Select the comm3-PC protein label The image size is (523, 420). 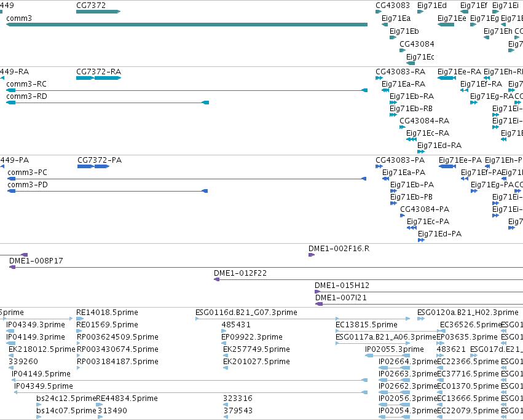tap(28, 173)
